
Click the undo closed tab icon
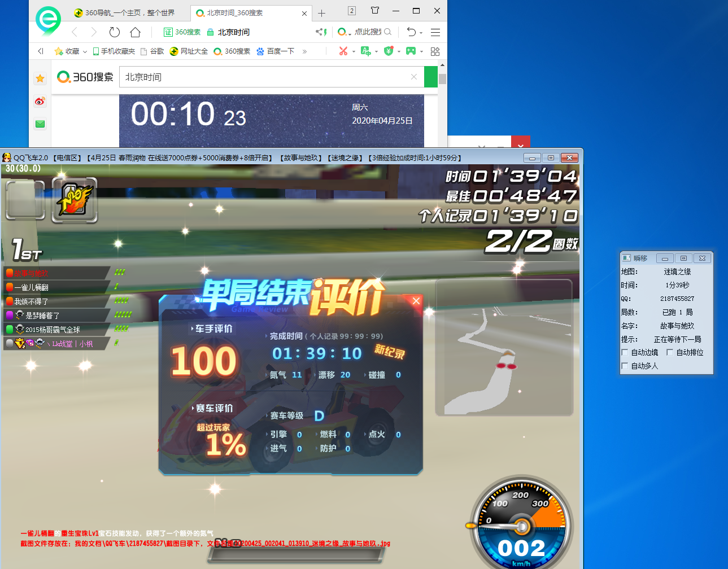pyautogui.click(x=411, y=32)
